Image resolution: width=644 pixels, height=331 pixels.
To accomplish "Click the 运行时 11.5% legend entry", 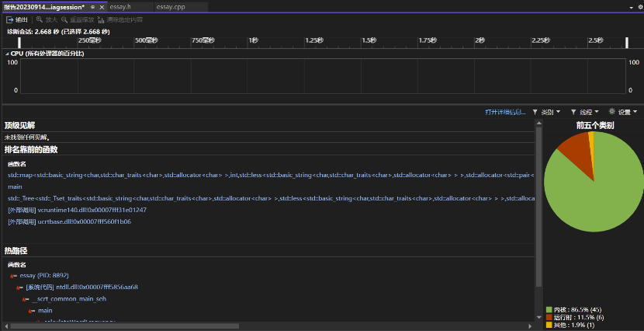I will 573,318.
